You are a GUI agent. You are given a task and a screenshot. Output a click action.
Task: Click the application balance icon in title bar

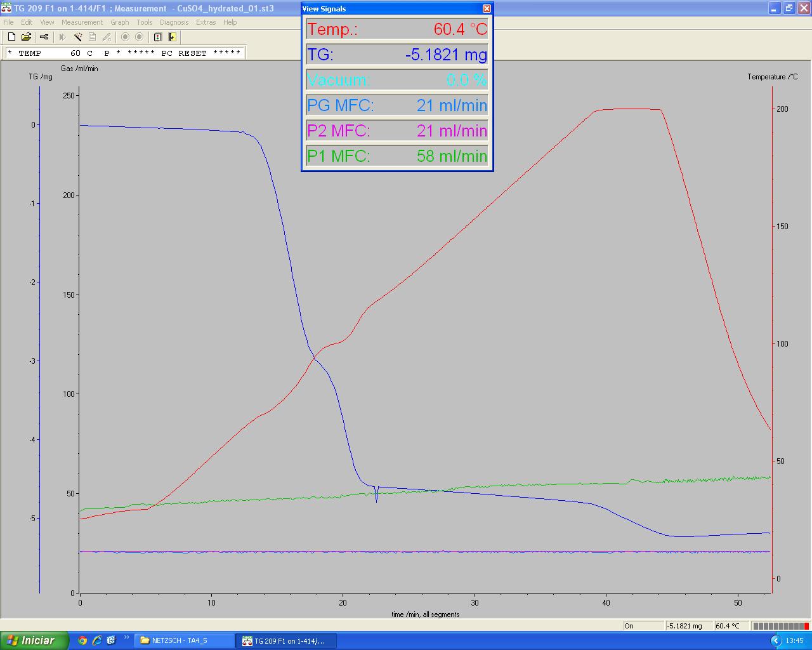(x=6, y=8)
